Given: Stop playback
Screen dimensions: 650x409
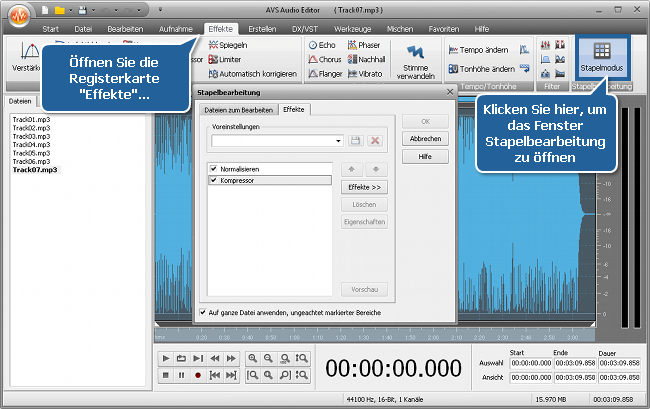Looking at the screenshot, I should click(x=166, y=375).
